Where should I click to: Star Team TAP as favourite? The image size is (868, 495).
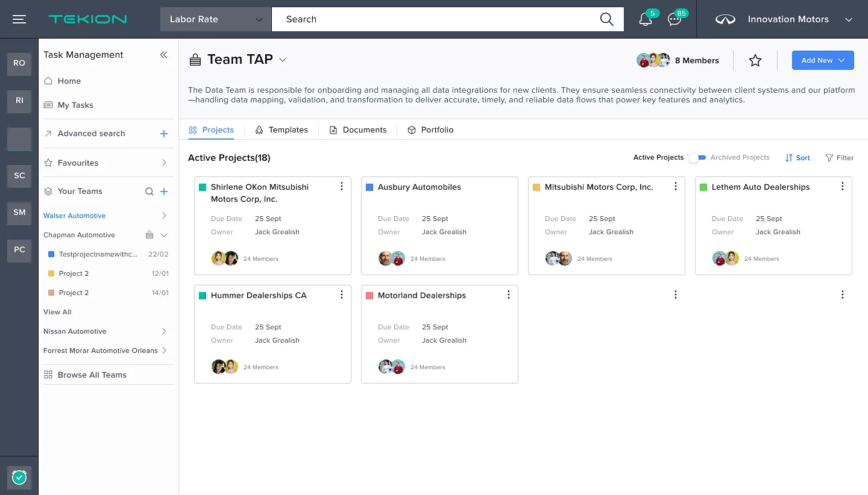[x=755, y=60]
